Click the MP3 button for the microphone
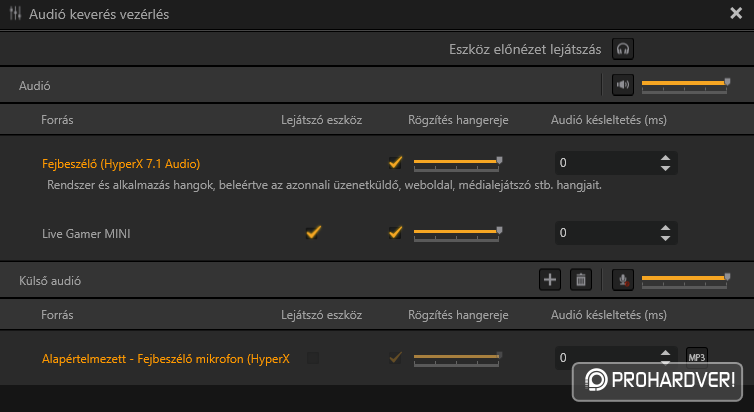This screenshot has height=412, width=754. 697,358
